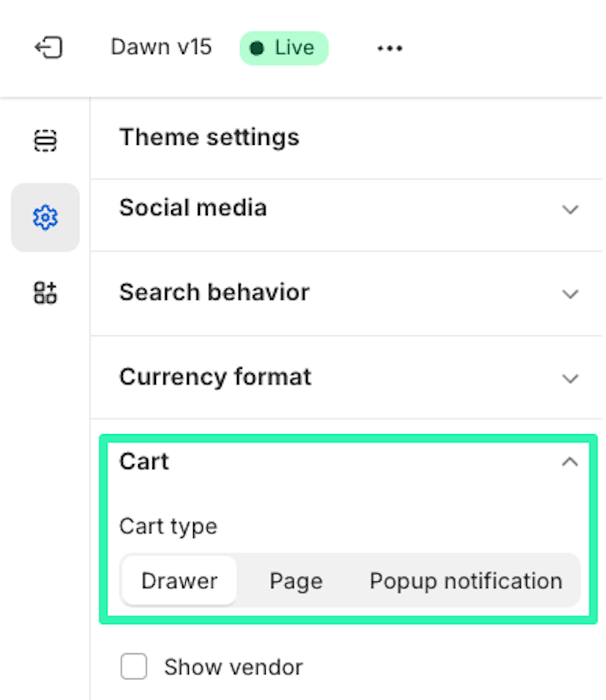This screenshot has width=606, height=700.
Task: Enable the Show vendor checkbox
Action: (134, 666)
